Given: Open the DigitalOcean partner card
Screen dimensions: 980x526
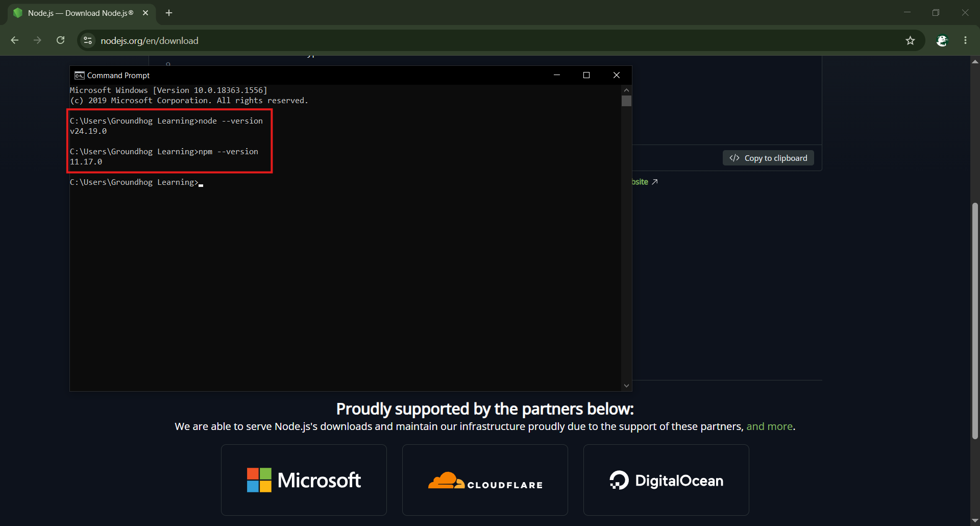Looking at the screenshot, I should tap(666, 480).
